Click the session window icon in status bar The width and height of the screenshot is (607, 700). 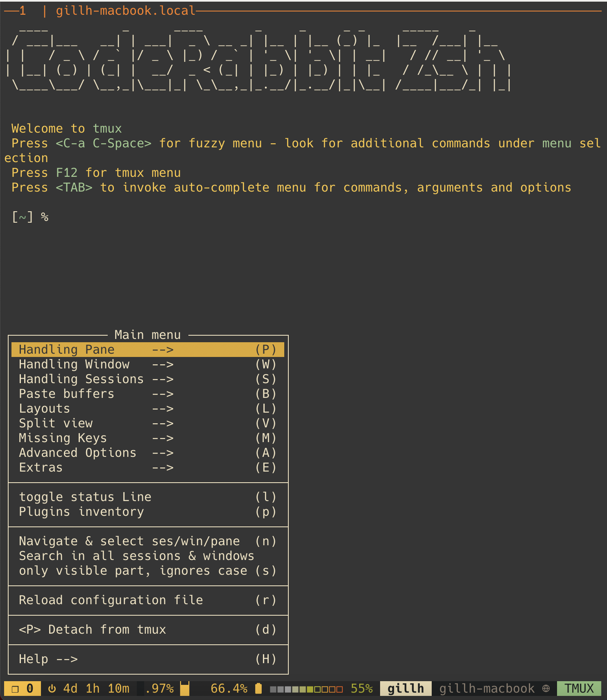[x=15, y=689]
